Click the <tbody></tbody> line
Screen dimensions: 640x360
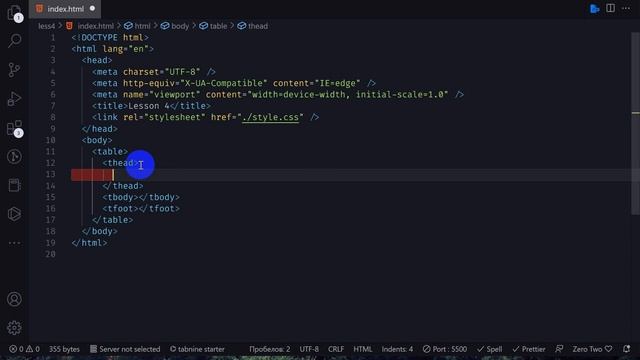pos(141,198)
